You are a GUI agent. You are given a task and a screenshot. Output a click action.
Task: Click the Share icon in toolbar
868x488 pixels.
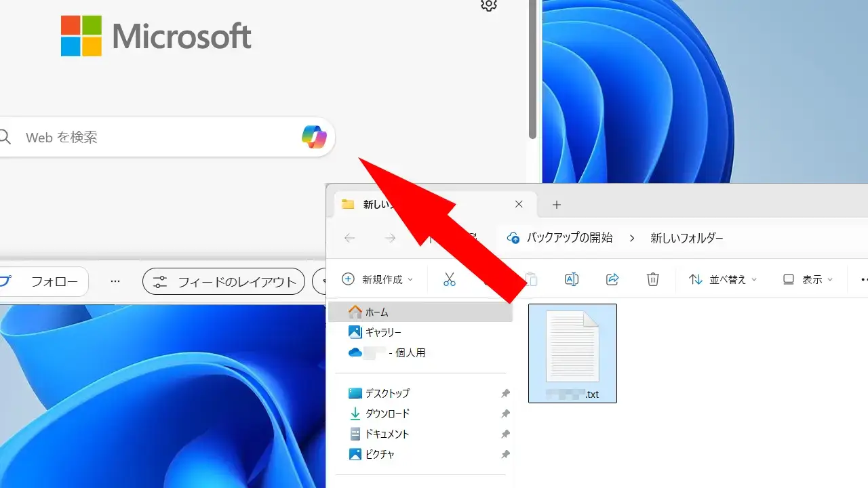(612, 279)
